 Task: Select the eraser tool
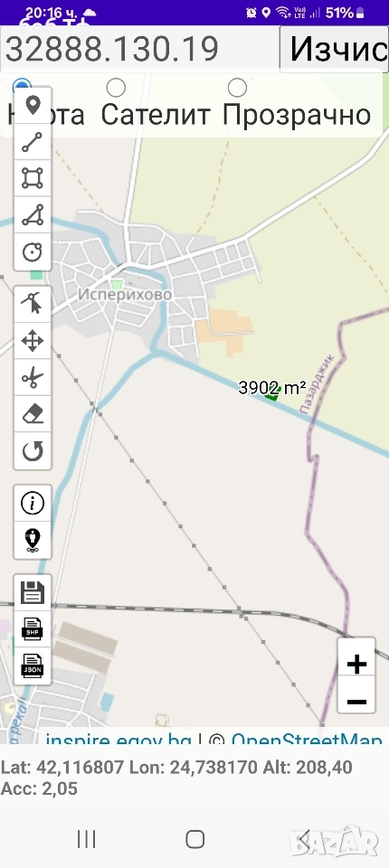(33, 414)
